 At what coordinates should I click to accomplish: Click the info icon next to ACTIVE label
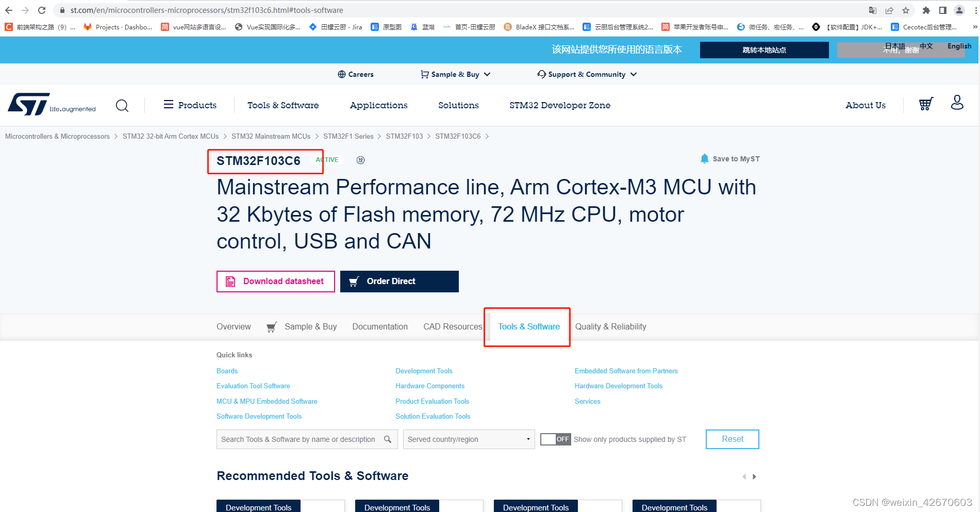point(360,160)
